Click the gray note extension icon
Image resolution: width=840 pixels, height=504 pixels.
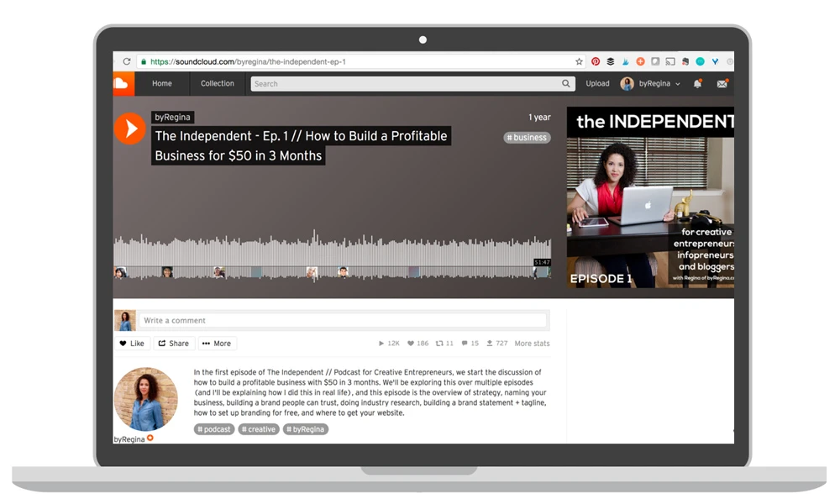coord(655,61)
